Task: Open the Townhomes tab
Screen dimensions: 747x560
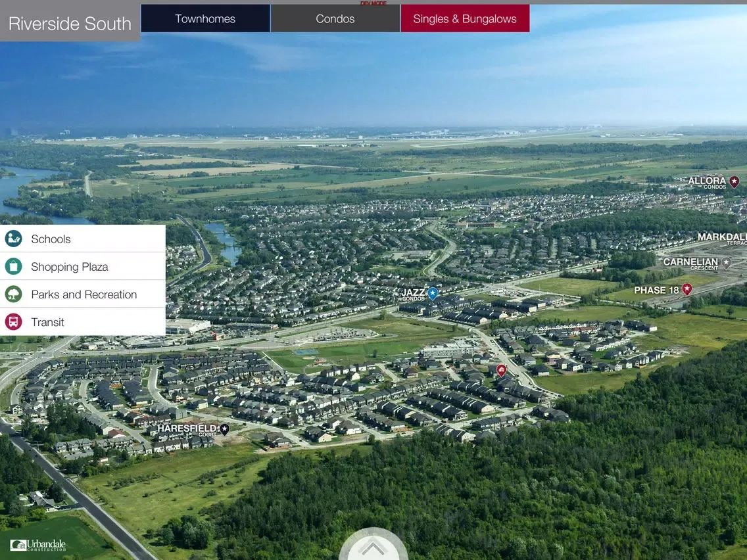Action: point(205,18)
